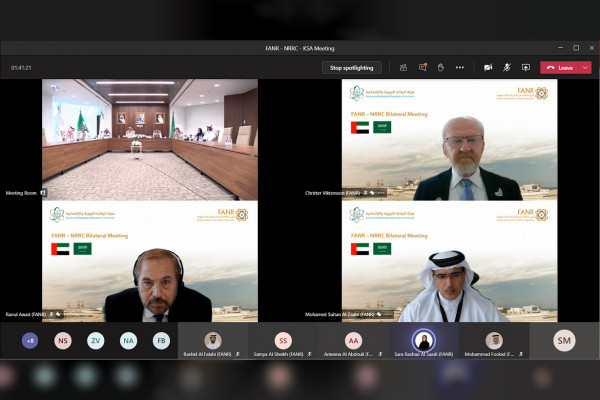This screenshot has height=400, width=600.
Task: Select Ameena Al Abdouli participant tile
Action: 353,341
